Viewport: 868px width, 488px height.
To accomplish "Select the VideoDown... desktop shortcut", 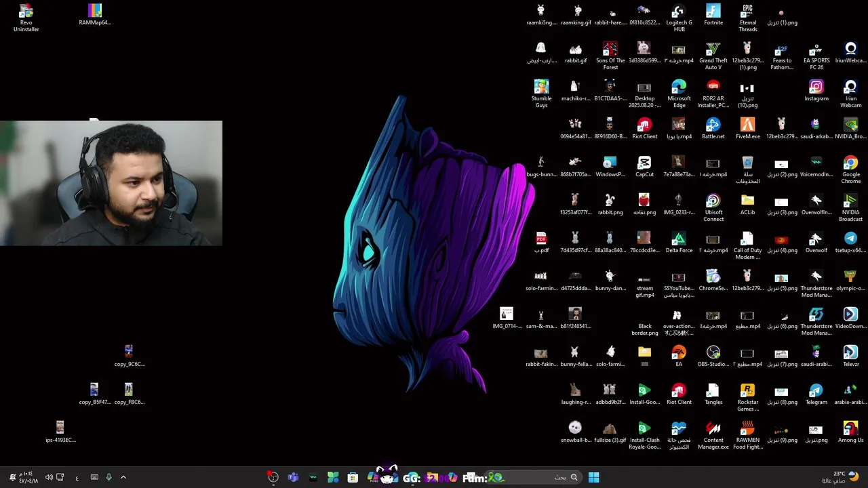I will (850, 319).
